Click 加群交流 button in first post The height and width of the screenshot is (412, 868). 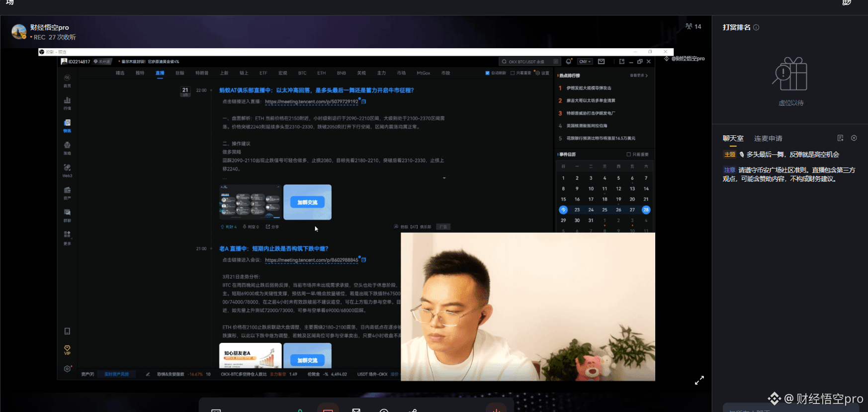(x=307, y=202)
